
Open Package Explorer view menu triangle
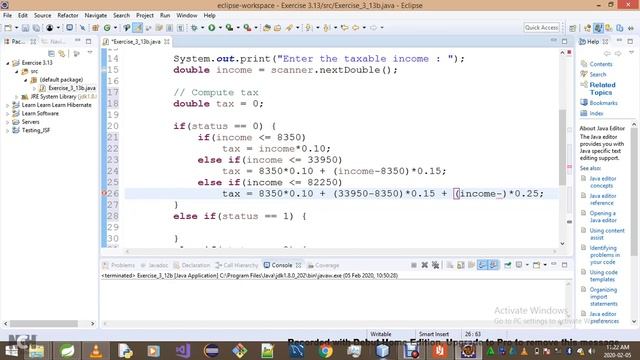click(90, 53)
